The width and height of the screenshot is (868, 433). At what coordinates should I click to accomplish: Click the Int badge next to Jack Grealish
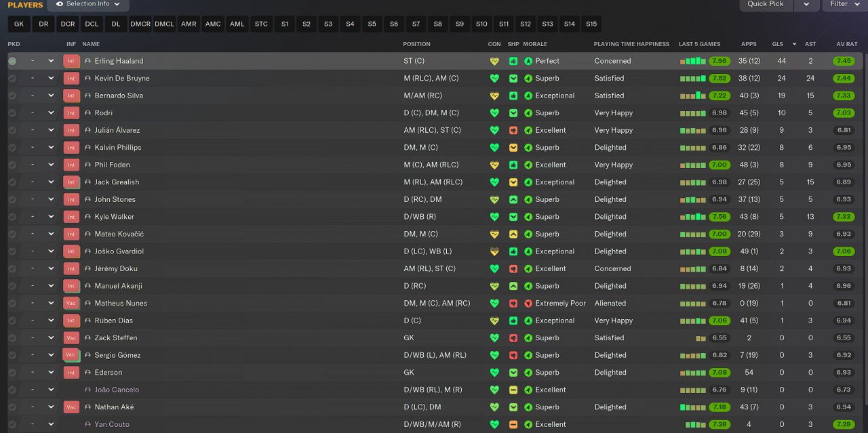tap(71, 182)
